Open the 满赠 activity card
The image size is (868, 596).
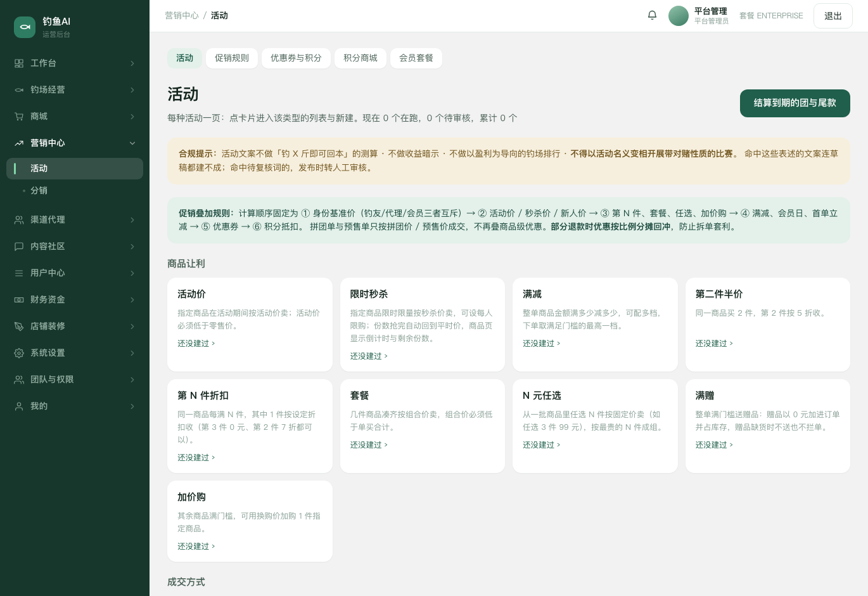pos(768,426)
